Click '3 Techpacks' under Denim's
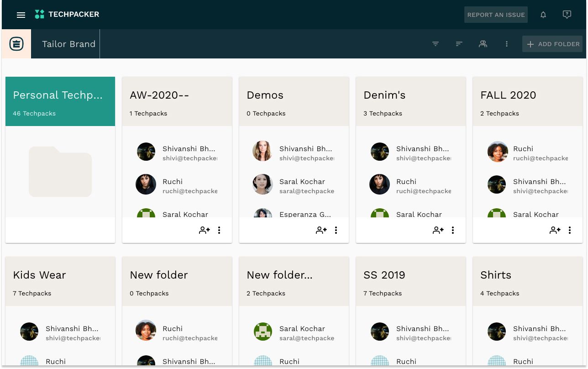The height and width of the screenshot is (369, 588). [383, 113]
